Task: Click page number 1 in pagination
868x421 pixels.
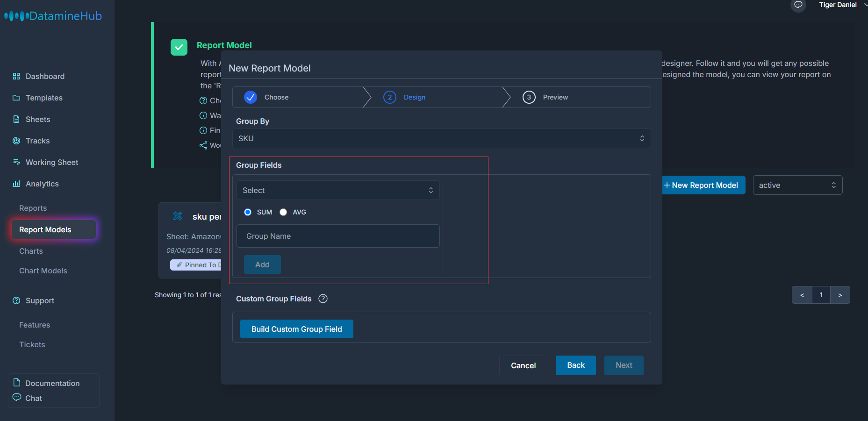Action: click(x=821, y=295)
